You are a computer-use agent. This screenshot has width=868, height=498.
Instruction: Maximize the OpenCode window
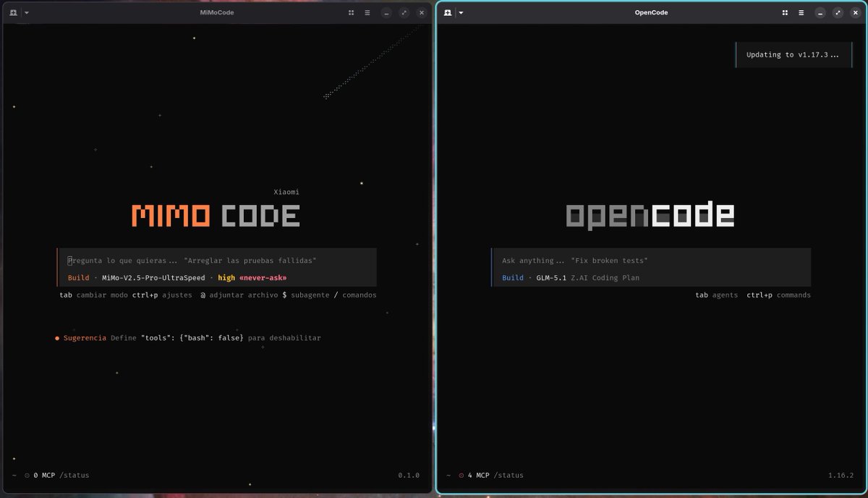coord(838,12)
